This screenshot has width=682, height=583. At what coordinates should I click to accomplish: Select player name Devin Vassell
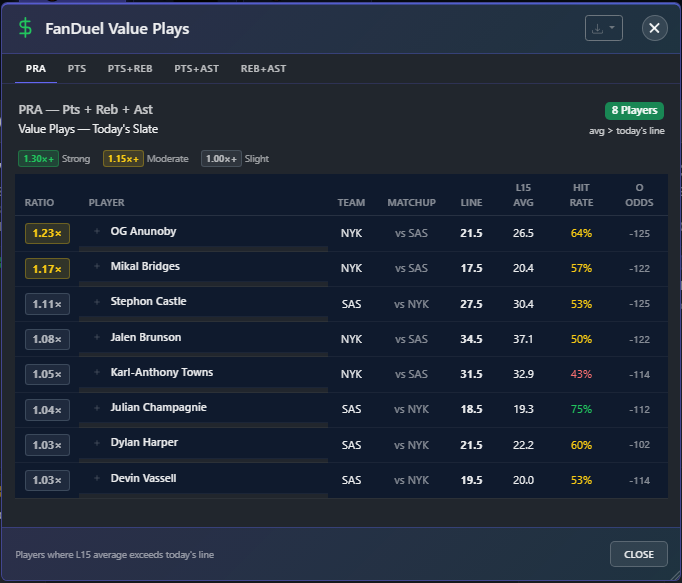pyautogui.click(x=144, y=478)
